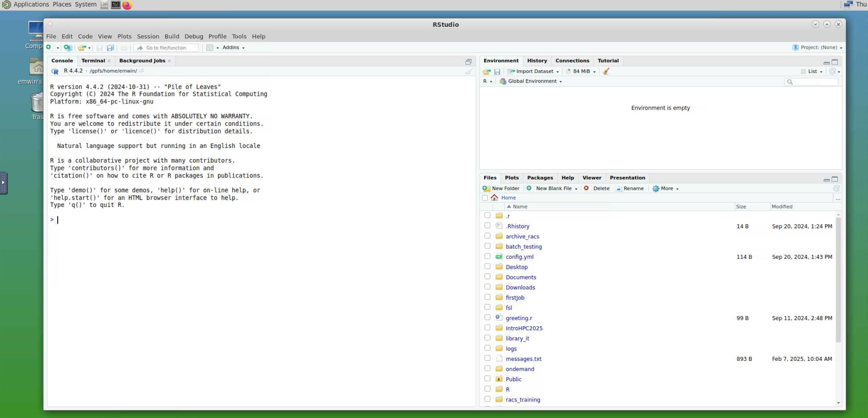Open the IntroHPC2025 folder link
This screenshot has width=868, height=418.
[524, 328]
